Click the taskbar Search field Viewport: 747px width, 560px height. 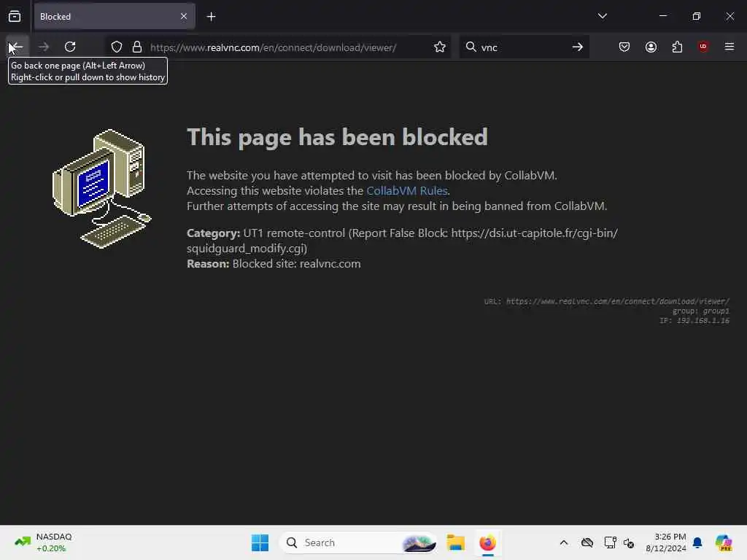click(x=358, y=542)
